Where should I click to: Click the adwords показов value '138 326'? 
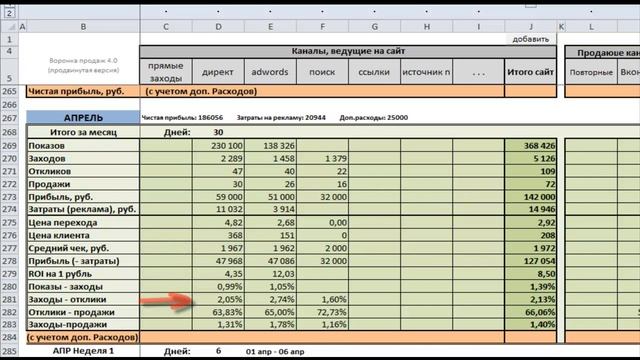tap(270, 145)
